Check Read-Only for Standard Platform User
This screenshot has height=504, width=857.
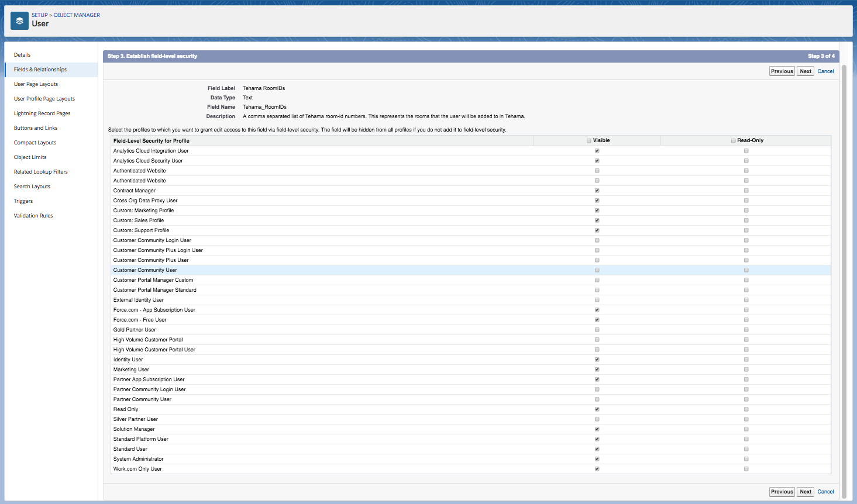point(746,439)
